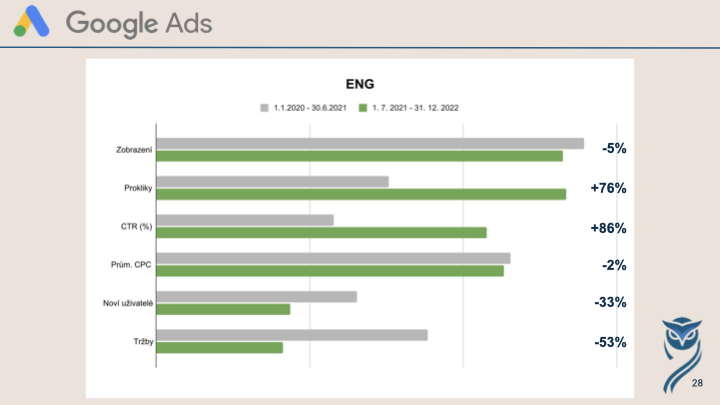
Task: Click the gray Zobrazení bar
Action: click(370, 144)
